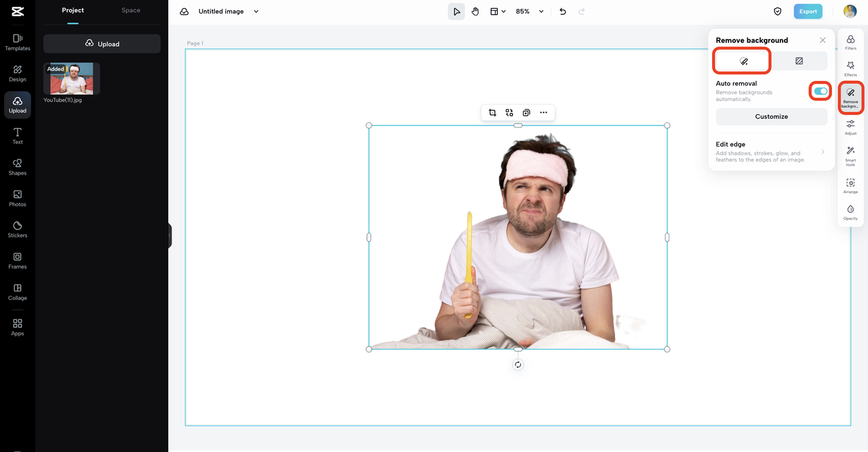
Task: Open the Untitled image name dropdown
Action: tap(256, 12)
